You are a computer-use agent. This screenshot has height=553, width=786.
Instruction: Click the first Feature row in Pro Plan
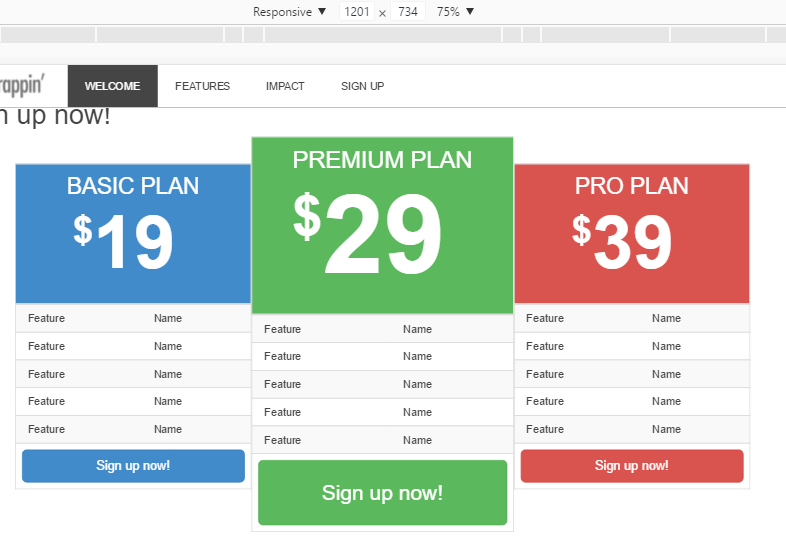click(x=631, y=318)
